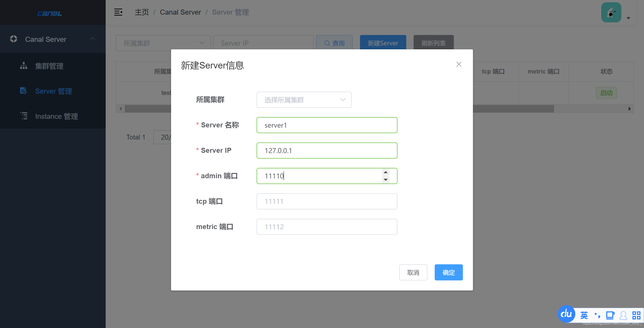Screen dimensions: 644x328
Task: Click the Server 管理 breadcrumb text
Action: (230, 12)
